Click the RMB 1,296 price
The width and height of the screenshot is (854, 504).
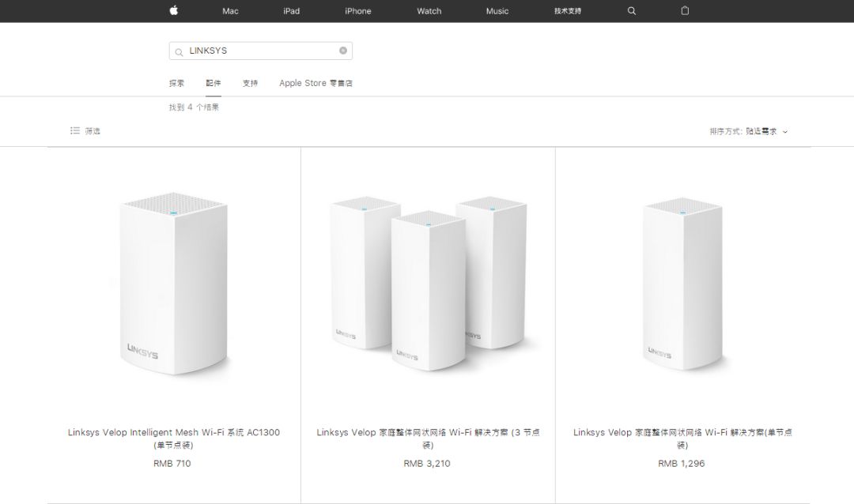[682, 464]
